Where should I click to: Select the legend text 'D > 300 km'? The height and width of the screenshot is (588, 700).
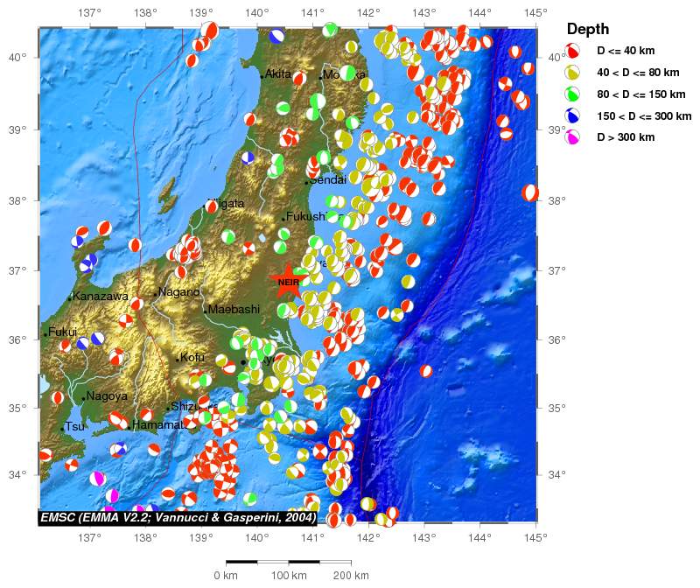[626, 137]
